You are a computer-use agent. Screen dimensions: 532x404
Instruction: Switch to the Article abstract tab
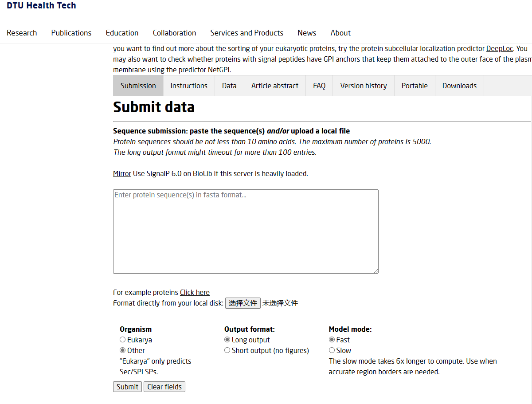point(275,86)
